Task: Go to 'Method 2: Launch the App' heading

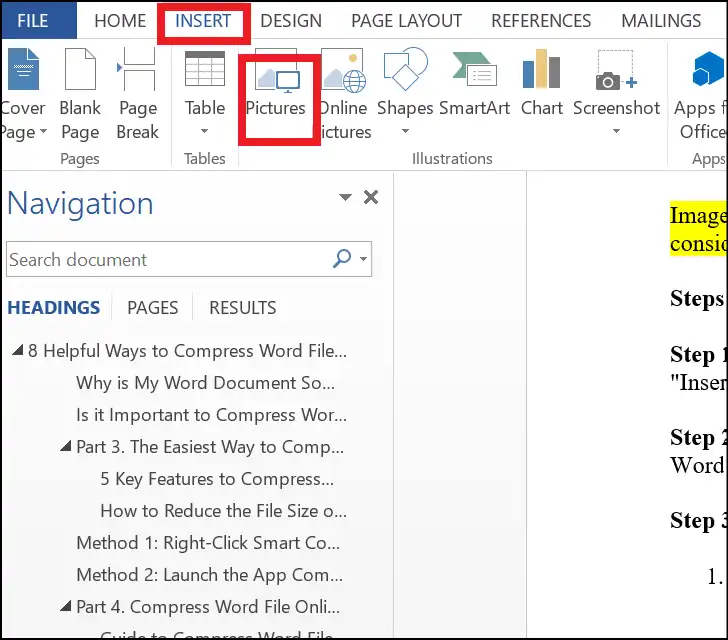Action: tap(209, 575)
